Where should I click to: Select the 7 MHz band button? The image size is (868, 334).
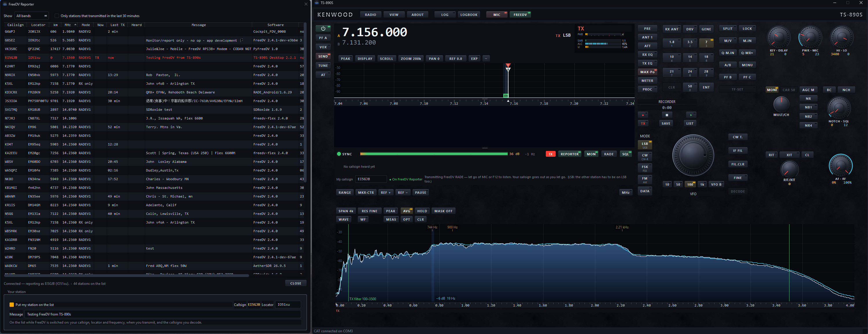[706, 43]
